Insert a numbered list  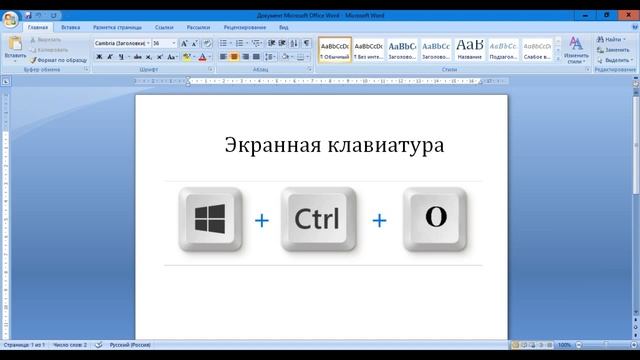239,43
